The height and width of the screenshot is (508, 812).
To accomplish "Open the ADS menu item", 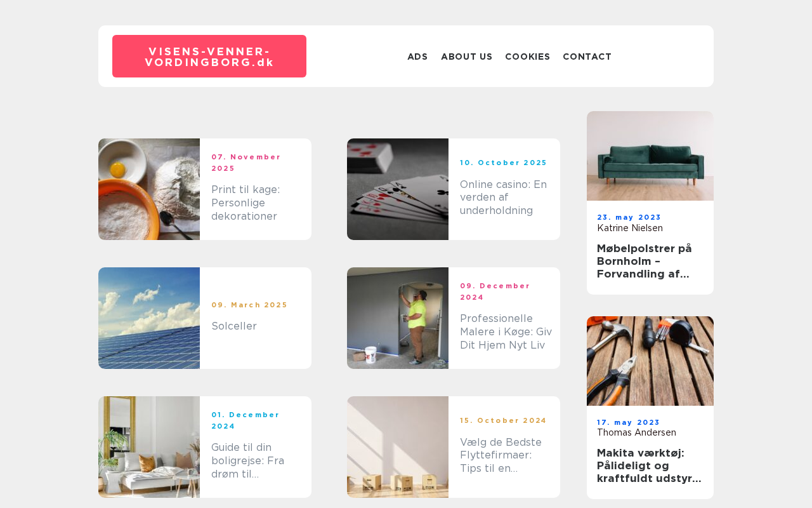I will (x=417, y=57).
